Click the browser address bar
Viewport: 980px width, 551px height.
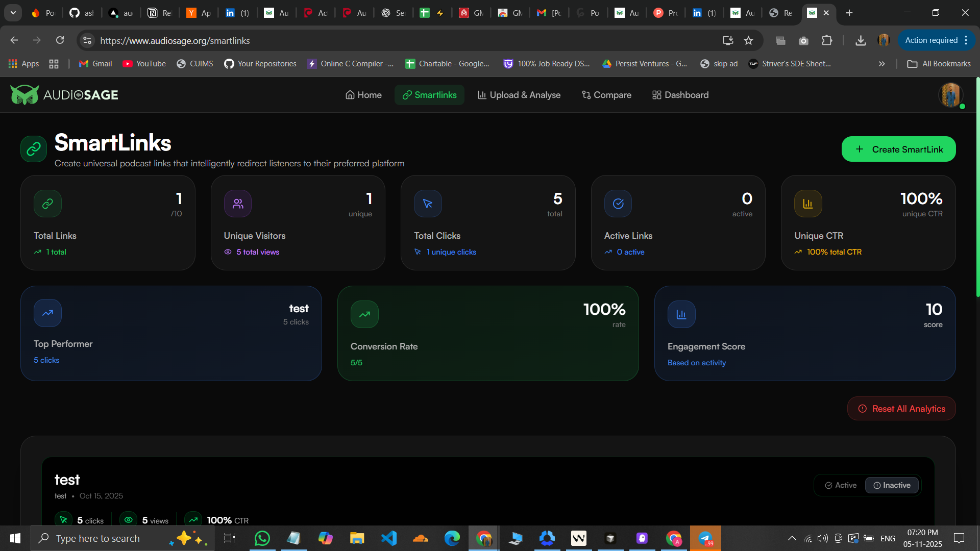point(306,40)
